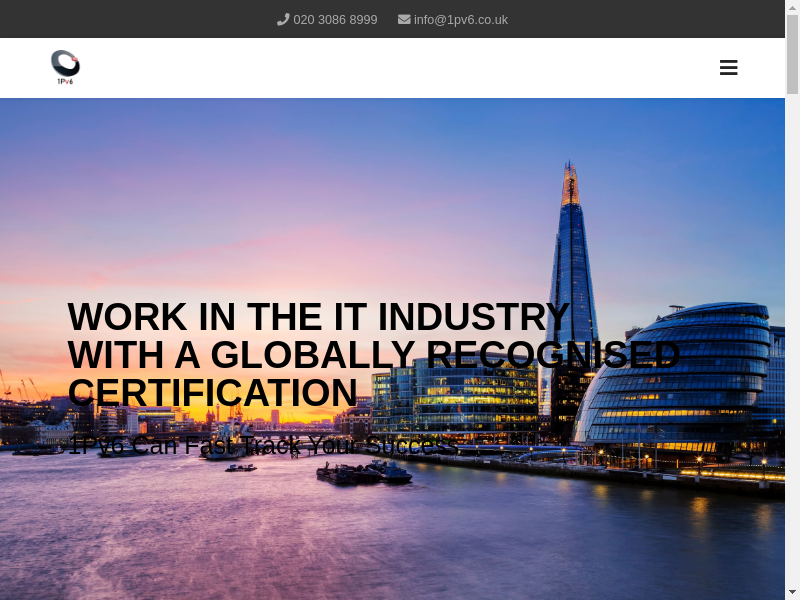Click the "WORK IN THE IT INDUSTRY" heading line
Image resolution: width=800 pixels, height=600 pixels.
[318, 317]
